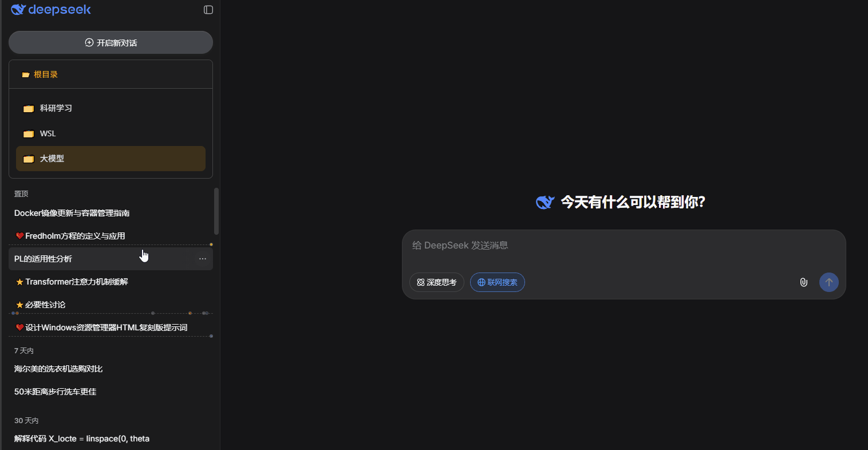Toggle 联网搜索 web search mode

(x=497, y=282)
